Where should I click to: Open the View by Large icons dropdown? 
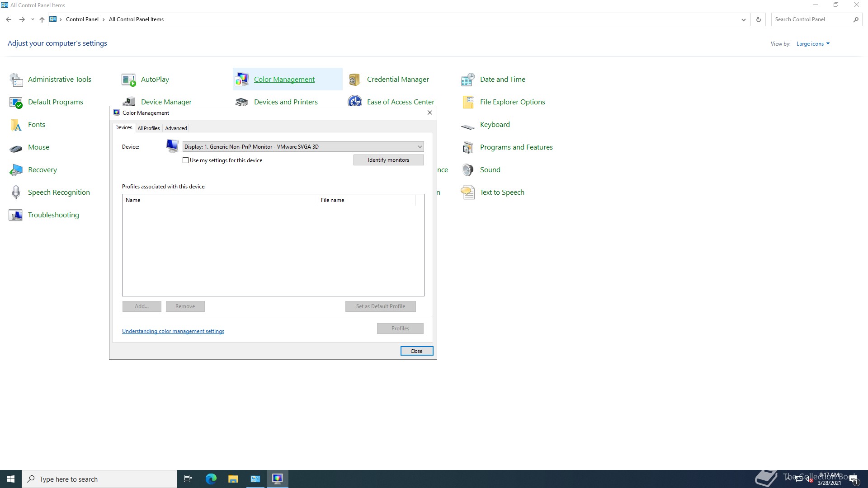813,44
